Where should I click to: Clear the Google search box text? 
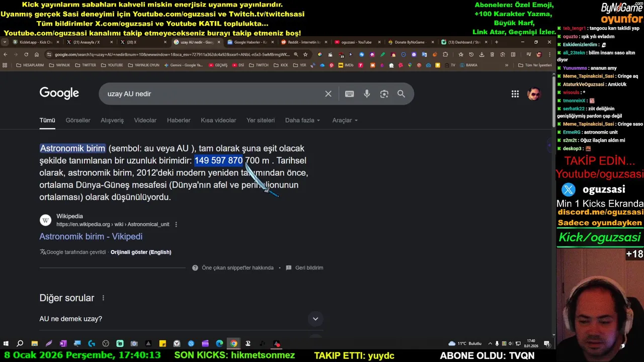(328, 94)
